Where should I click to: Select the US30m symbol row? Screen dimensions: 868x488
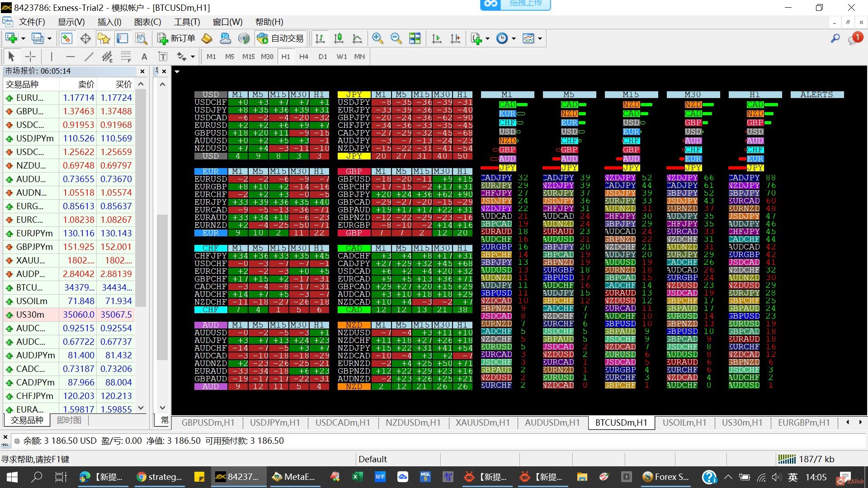[x=30, y=314]
